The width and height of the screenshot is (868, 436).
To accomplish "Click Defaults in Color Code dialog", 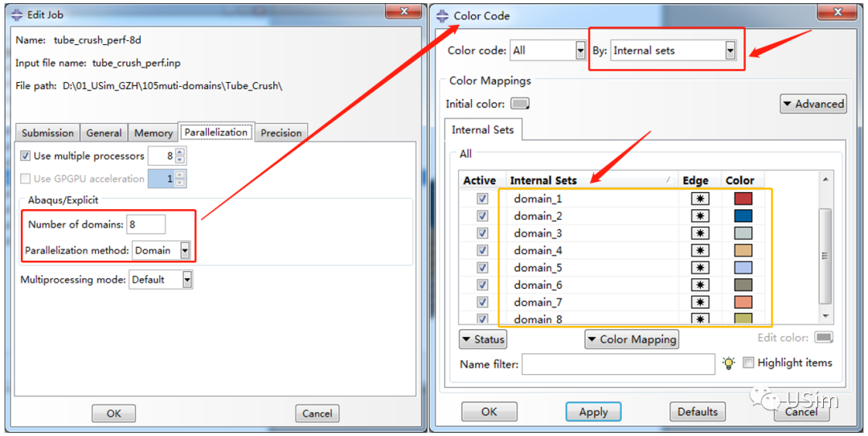I will pyautogui.click(x=698, y=412).
